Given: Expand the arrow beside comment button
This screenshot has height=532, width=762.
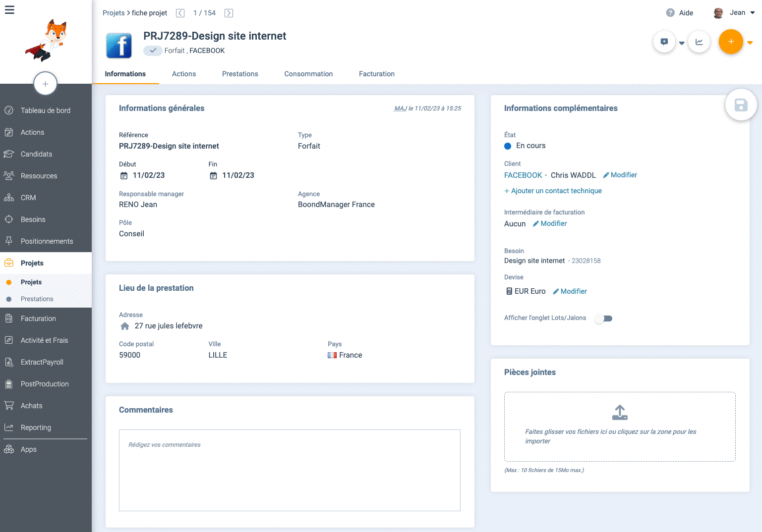Looking at the screenshot, I should [x=682, y=43].
